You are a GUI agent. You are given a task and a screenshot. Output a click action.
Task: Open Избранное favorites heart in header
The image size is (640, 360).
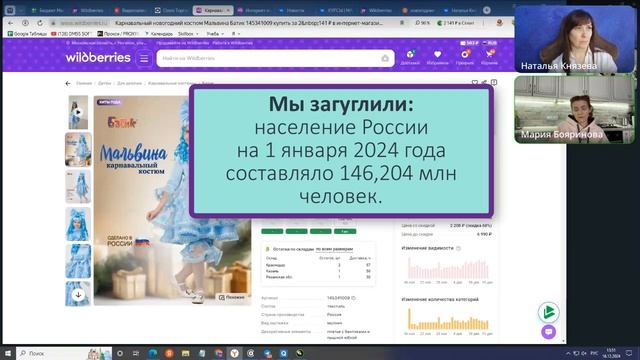[437, 57]
